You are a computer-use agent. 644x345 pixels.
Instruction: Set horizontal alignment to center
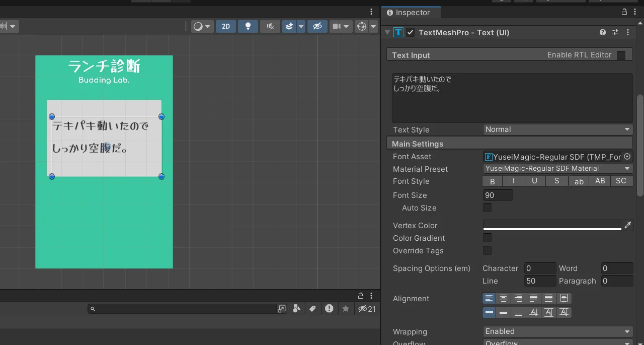[504, 299]
